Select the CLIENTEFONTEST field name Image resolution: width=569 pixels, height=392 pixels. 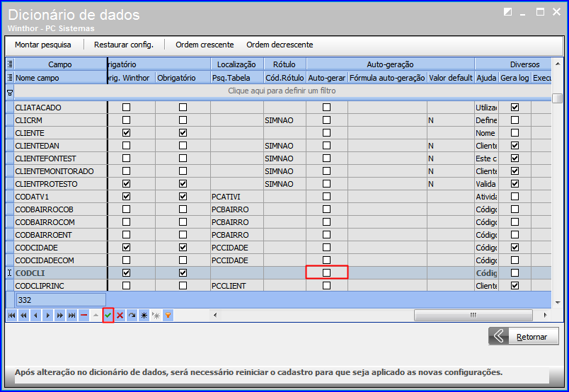pos(46,158)
